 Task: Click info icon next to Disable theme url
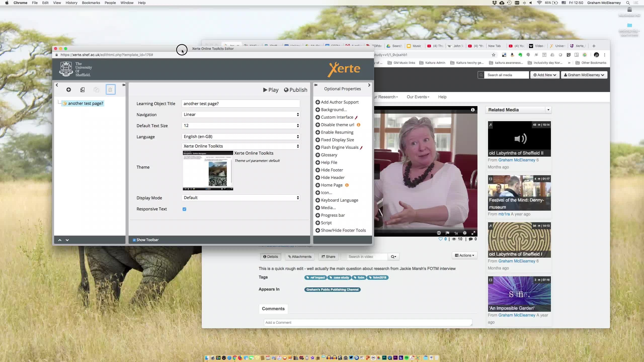tap(358, 125)
